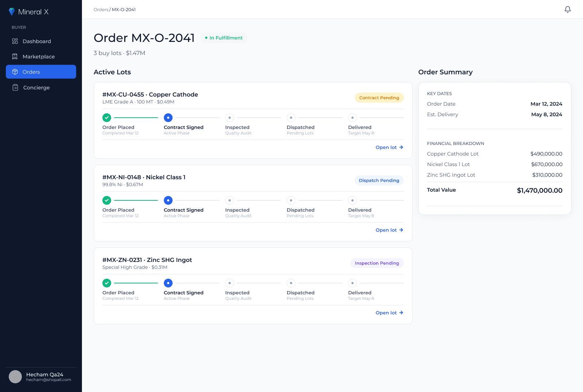Screen dimensions: 583x392
Task: Click Nickel Class 1 Contract Signed step dot
Action: tap(168, 200)
